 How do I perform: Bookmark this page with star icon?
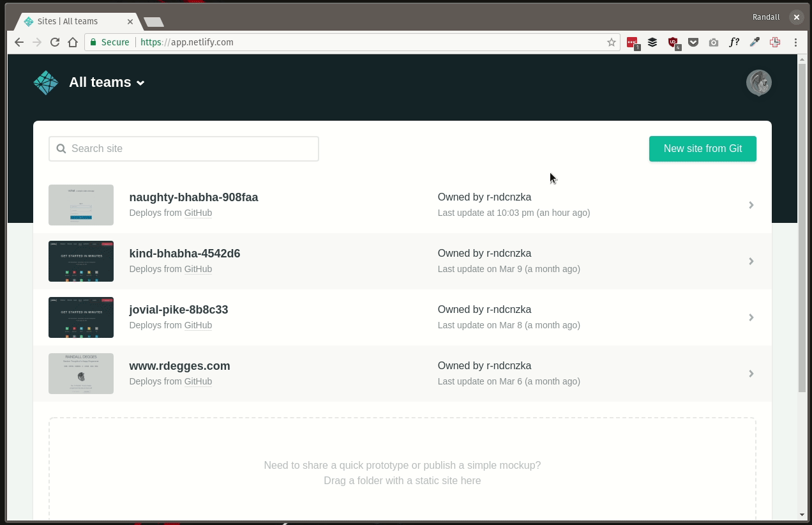[x=611, y=42]
